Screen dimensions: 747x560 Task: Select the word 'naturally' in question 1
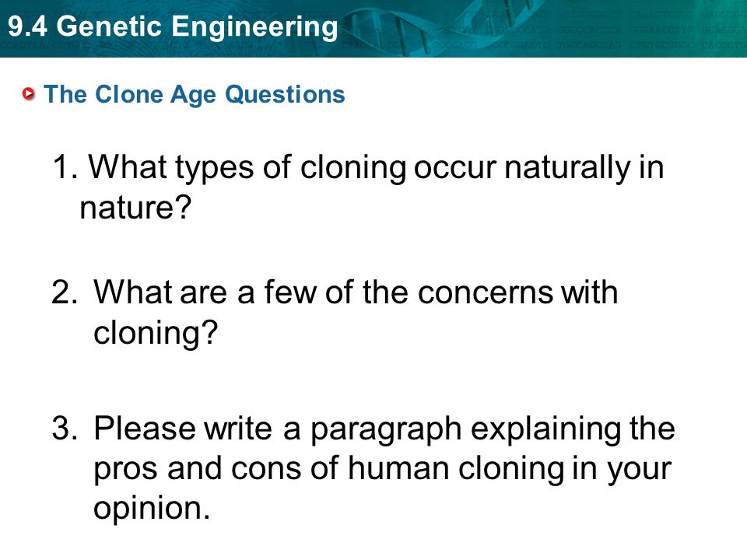coord(567,169)
